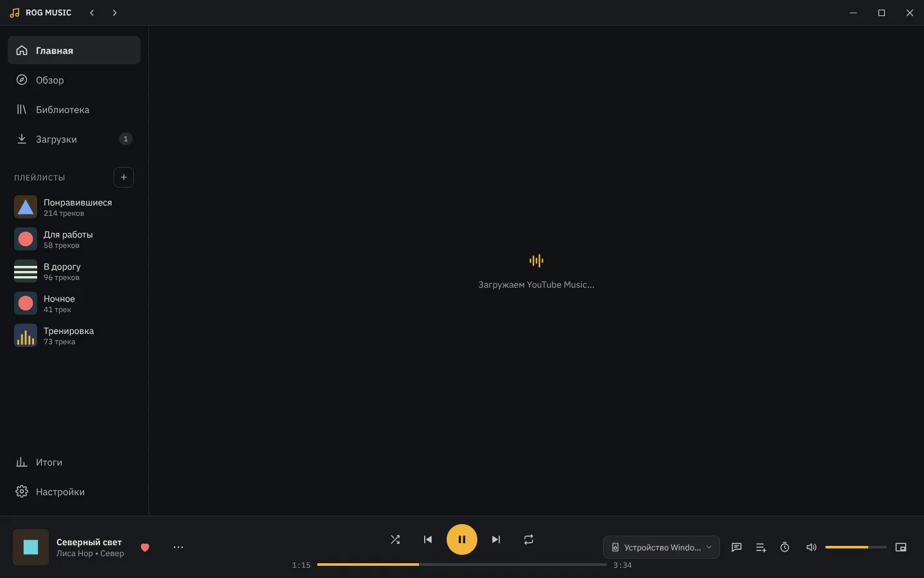Open the Ночное playlist
Image resolution: width=924 pixels, height=578 pixels.
click(x=74, y=303)
